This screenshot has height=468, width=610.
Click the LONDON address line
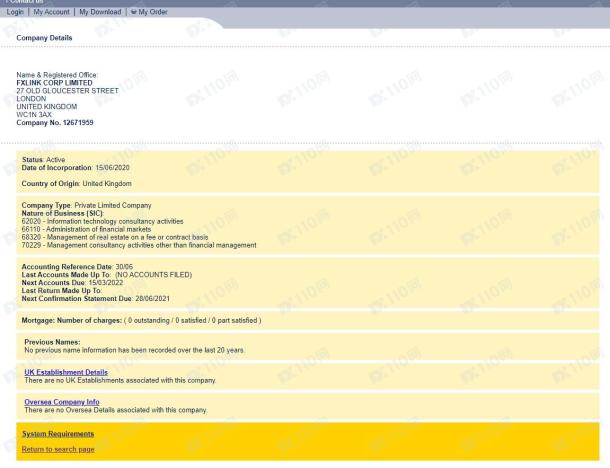[x=31, y=99]
